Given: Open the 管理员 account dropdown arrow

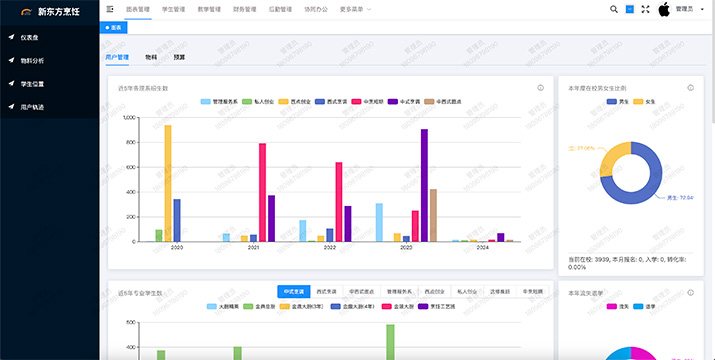Looking at the screenshot, I should click(x=702, y=9).
